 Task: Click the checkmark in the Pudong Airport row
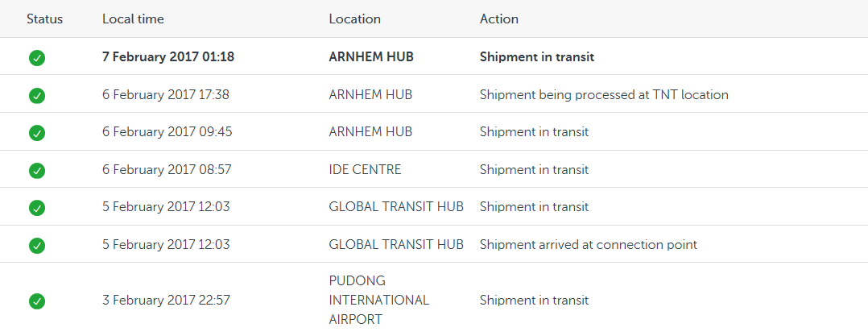(37, 301)
